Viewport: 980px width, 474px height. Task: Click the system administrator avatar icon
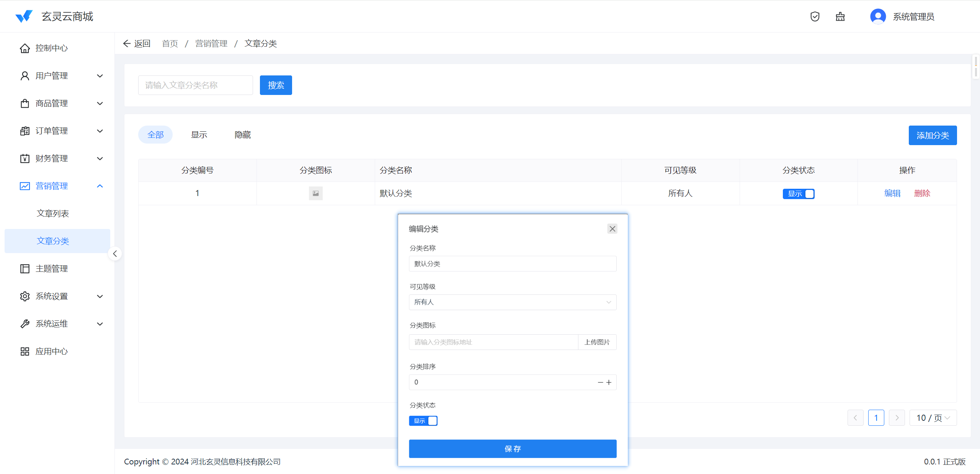(877, 16)
